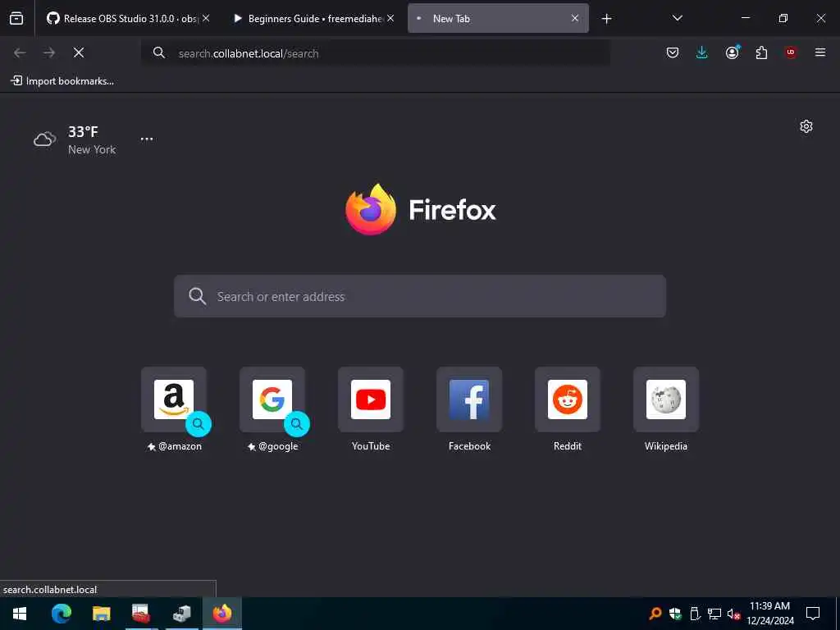This screenshot has height=630, width=840.
Task: Open File Explorer from taskbar
Action: (x=101, y=614)
